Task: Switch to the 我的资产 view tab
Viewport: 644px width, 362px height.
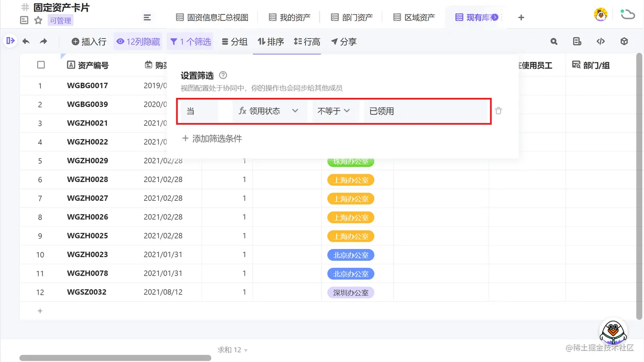Action: (289, 17)
